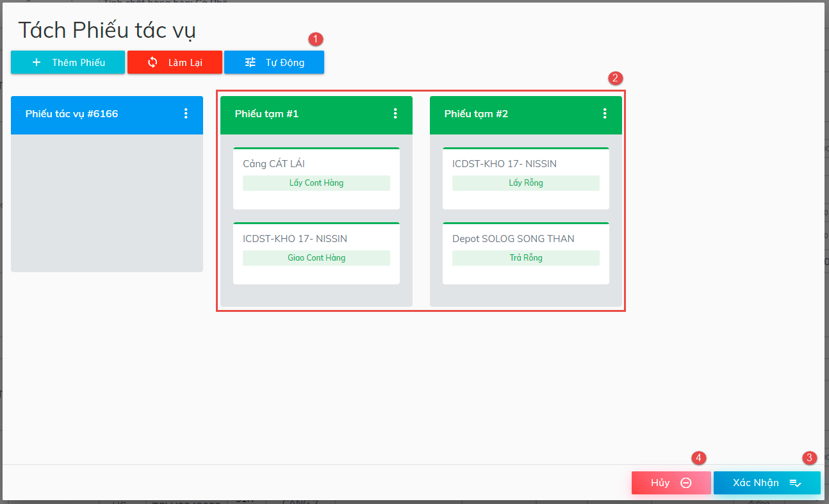Click the checklist icon on Xác Nhận button
This screenshot has width=829, height=504.
(795, 483)
